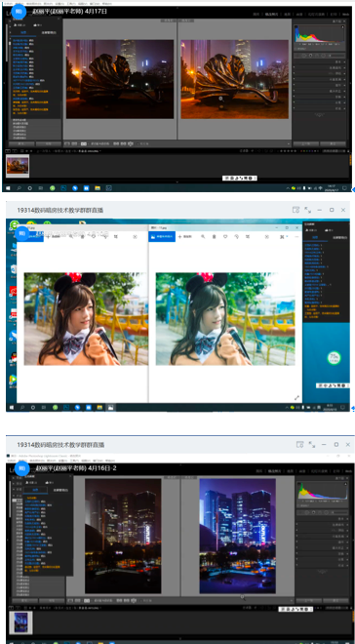Click 复位 reset button in 4月16日-2 Lightroom

pos(335,600)
